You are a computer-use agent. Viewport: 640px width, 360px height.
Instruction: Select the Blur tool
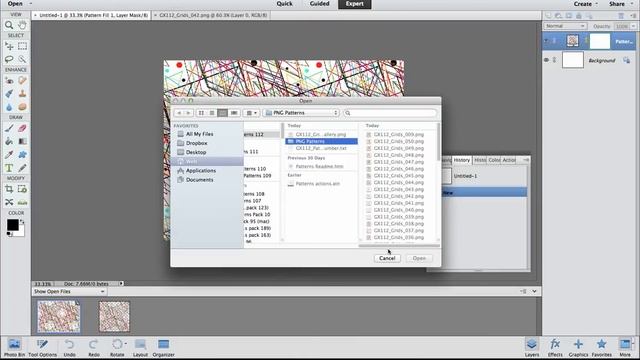coord(9,107)
